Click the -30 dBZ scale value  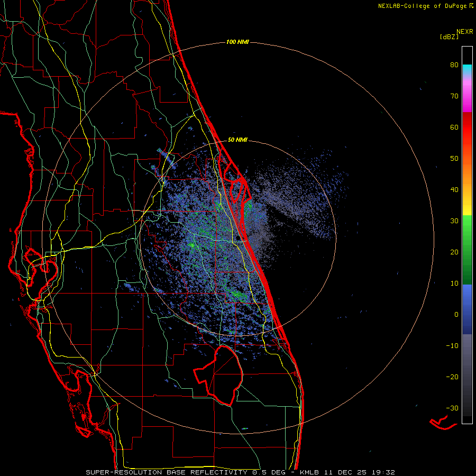[x=452, y=408]
